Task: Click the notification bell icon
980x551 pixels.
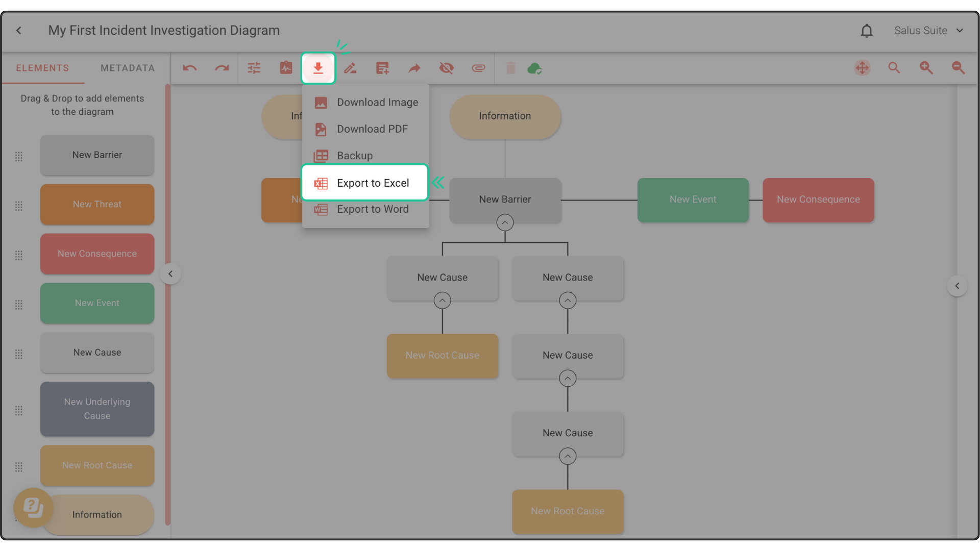Action: (867, 31)
